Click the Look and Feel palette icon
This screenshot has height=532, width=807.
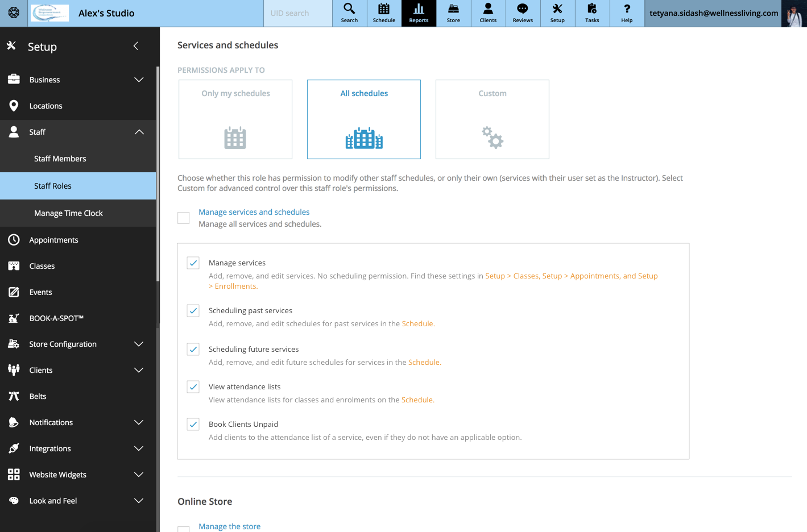(14, 501)
